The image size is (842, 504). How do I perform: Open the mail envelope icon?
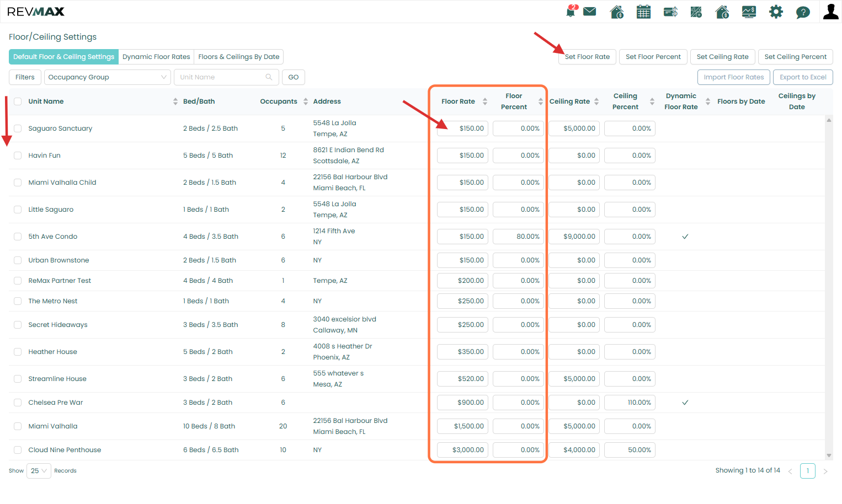(x=590, y=12)
